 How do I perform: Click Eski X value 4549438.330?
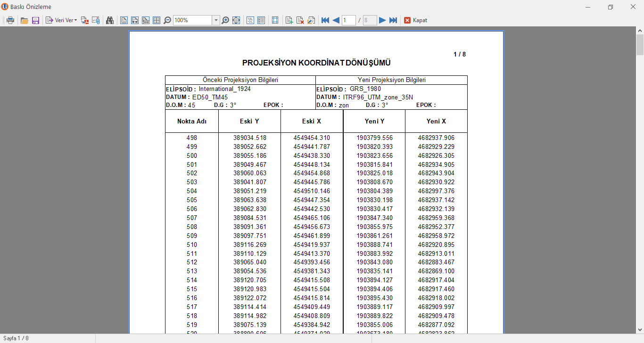312,155
